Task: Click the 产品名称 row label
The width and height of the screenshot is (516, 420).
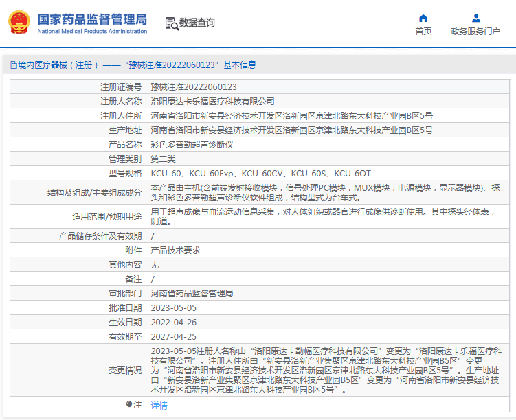Action: [x=125, y=145]
